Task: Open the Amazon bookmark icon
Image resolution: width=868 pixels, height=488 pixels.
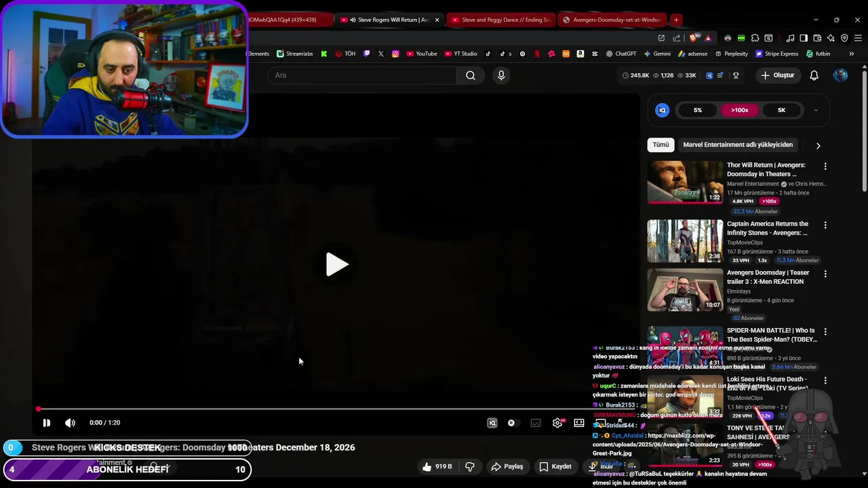Action: (x=580, y=54)
